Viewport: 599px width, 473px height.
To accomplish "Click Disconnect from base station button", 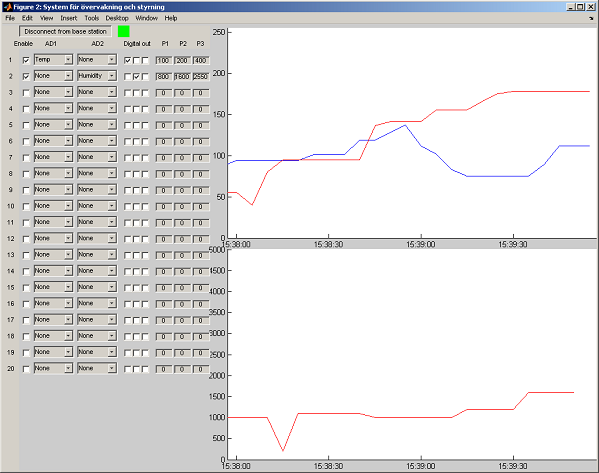I will [x=65, y=31].
